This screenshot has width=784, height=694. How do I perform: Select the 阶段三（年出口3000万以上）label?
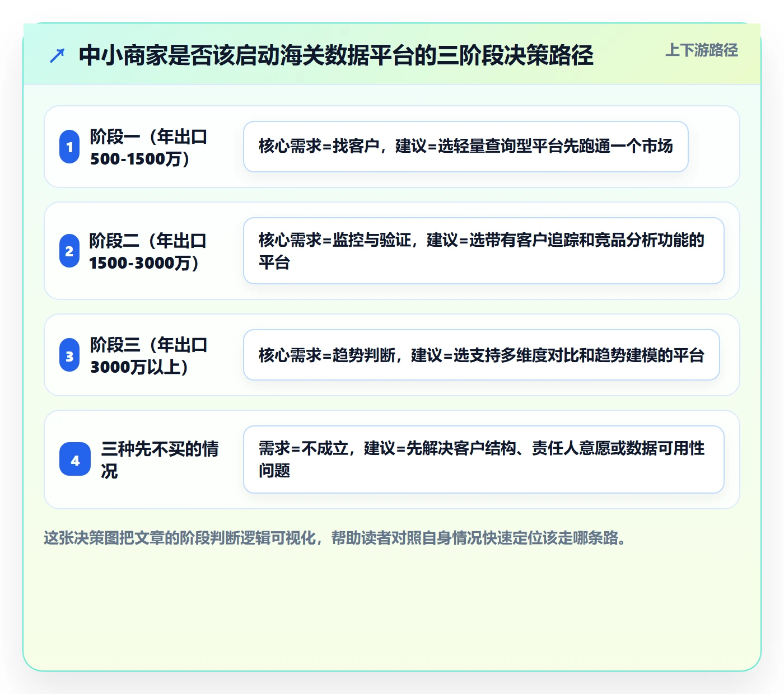(x=149, y=355)
